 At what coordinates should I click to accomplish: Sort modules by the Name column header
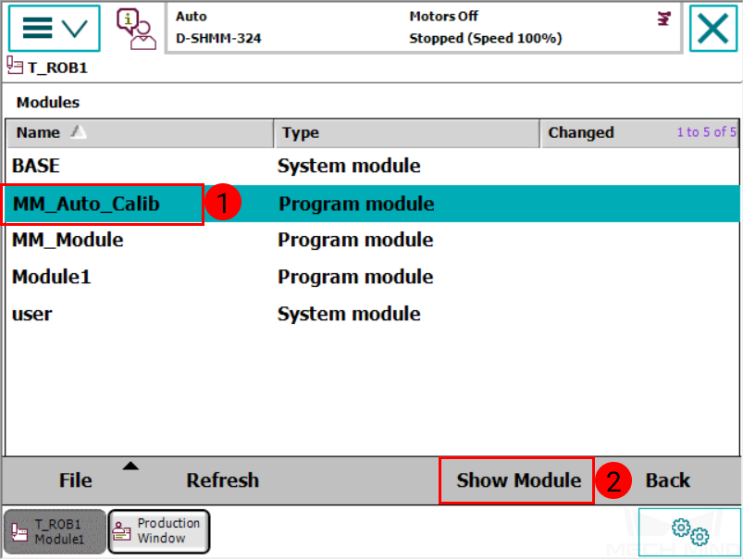[140, 132]
